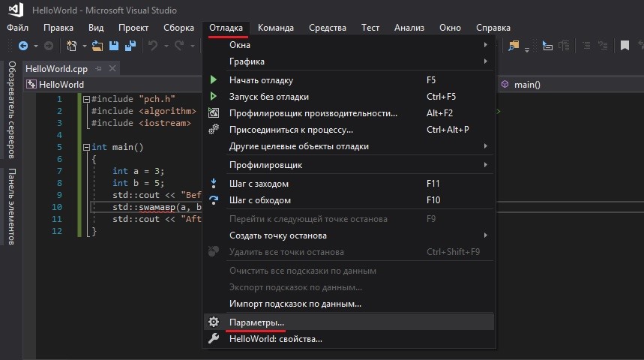Image resolution: width=644 pixels, height=360 pixels.
Task: Toggle a bookmark with the bookmark icon
Action: point(624,46)
